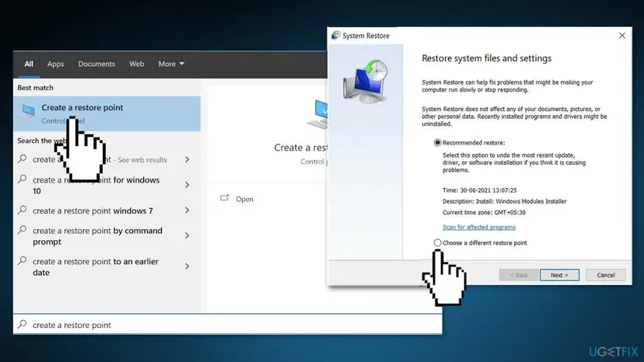Image resolution: width=644 pixels, height=362 pixels.
Task: Select 'create a restore point windows 7' suggestion
Action: (x=93, y=211)
